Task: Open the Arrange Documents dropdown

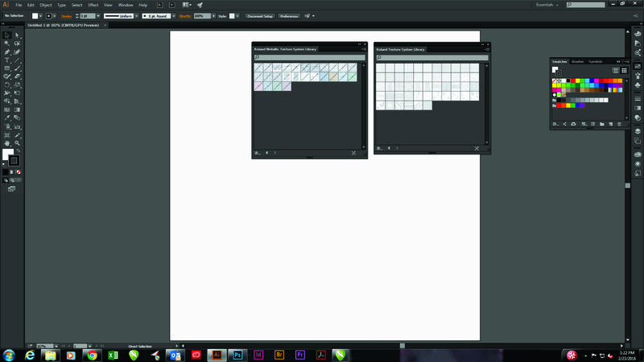Action: click(187, 5)
